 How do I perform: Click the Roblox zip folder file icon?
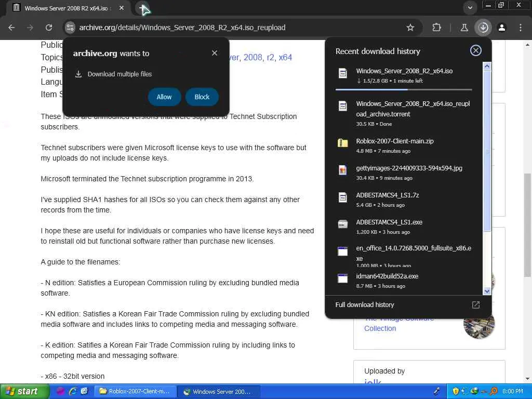click(x=343, y=143)
